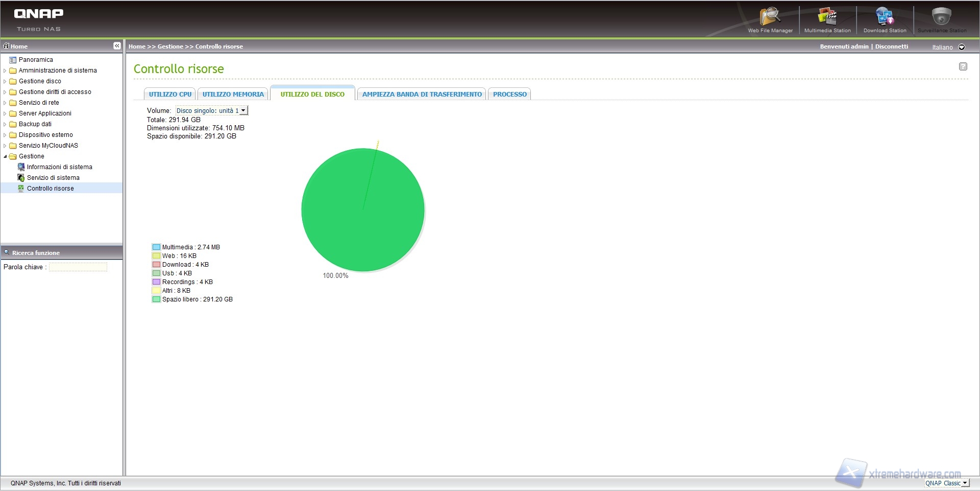The image size is (980, 491).
Task: Collapse the left sidebar panel arrow
Action: (x=117, y=46)
